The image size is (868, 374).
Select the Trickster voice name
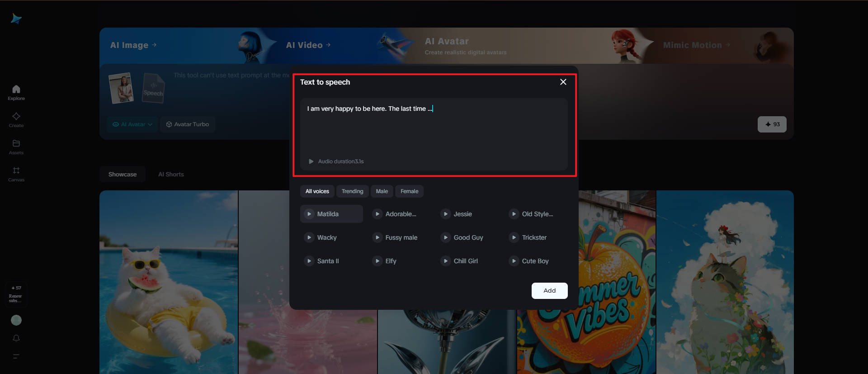pyautogui.click(x=534, y=237)
